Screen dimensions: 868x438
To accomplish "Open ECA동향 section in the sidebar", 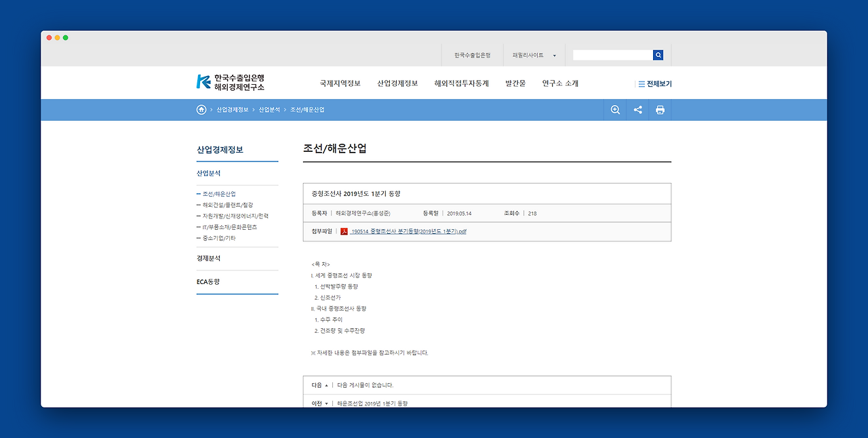I will coord(208,281).
